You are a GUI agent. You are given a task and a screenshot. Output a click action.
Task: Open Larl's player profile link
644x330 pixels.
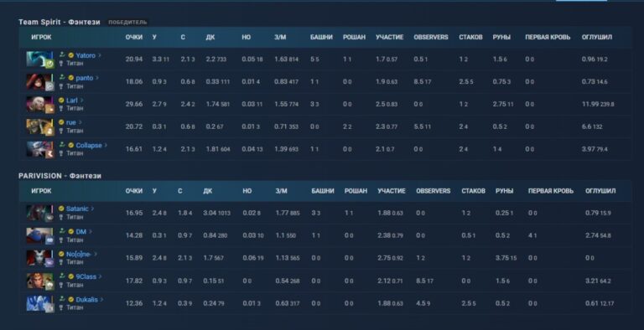pyautogui.click(x=72, y=101)
